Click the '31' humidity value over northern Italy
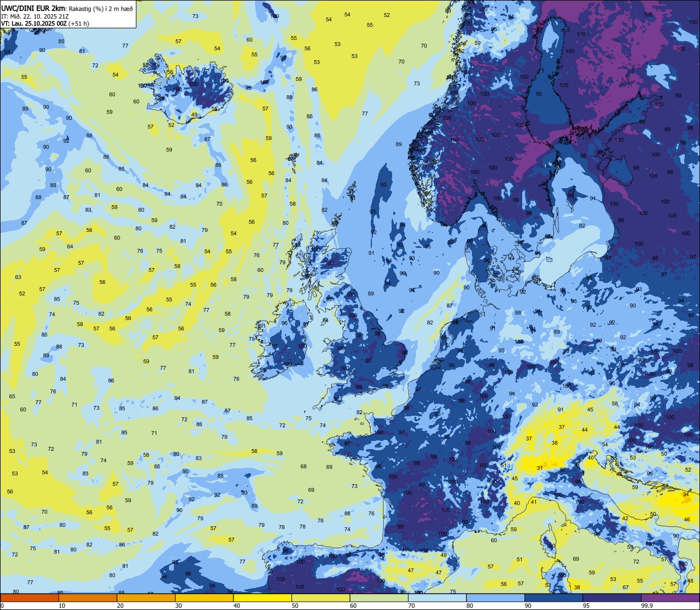The height and width of the screenshot is (610, 700). (x=540, y=468)
